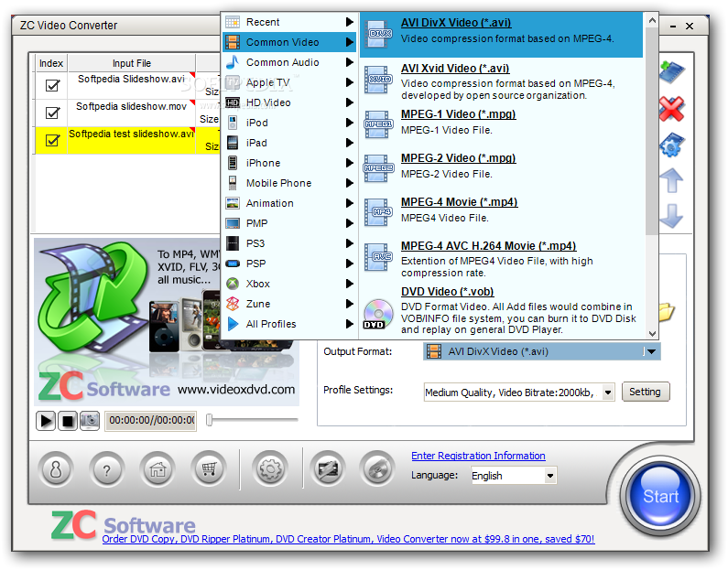Open the iPhone menu item
Image resolution: width=728 pixels, height=570 pixels.
(289, 163)
